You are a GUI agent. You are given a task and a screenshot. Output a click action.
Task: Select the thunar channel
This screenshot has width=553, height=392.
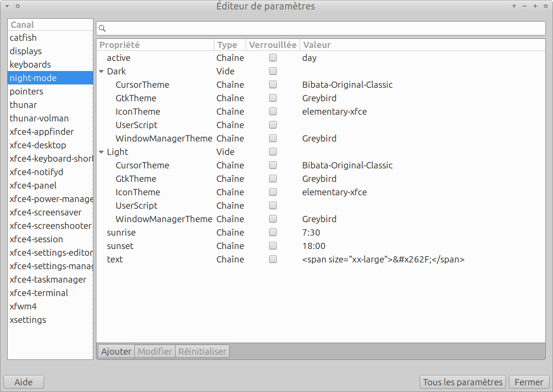[50, 105]
